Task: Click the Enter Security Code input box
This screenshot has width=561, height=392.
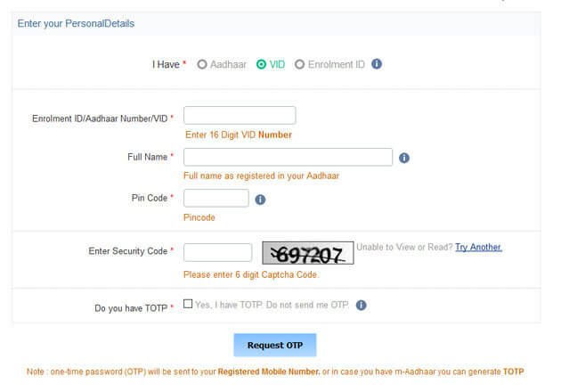Action: 217,252
